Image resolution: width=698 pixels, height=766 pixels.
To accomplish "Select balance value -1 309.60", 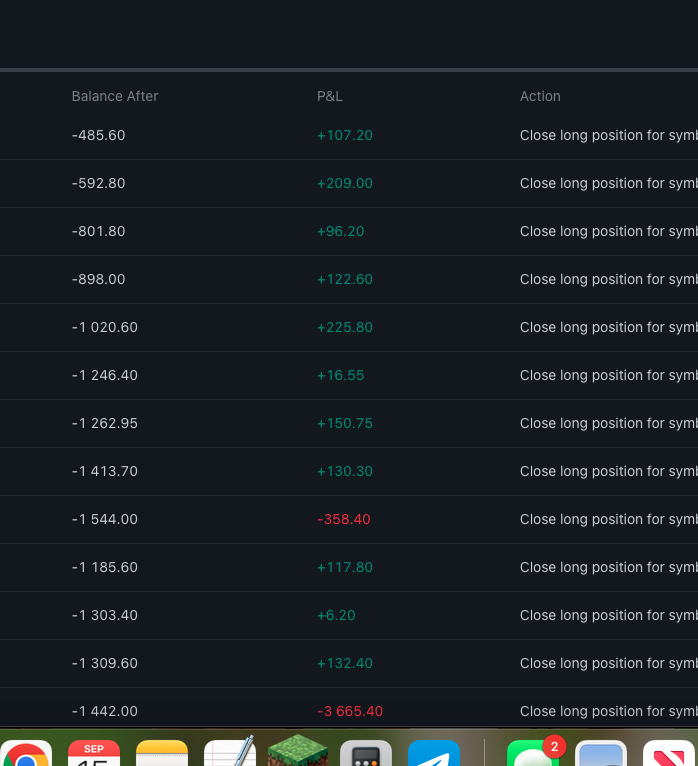I will point(105,663).
